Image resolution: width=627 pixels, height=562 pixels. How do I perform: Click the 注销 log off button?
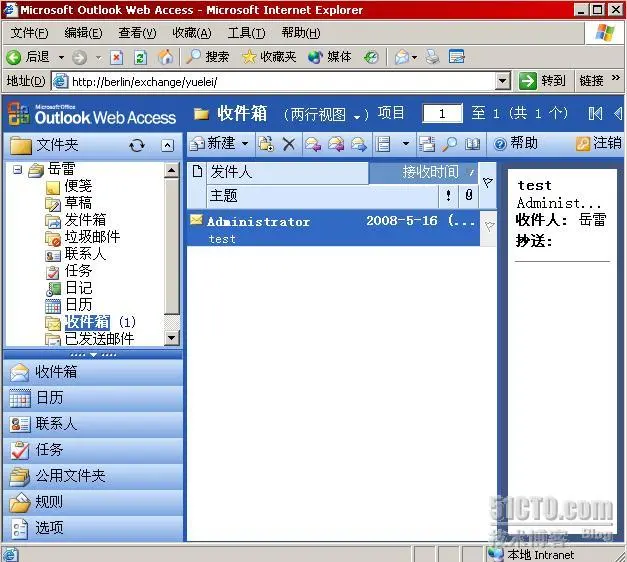pyautogui.click(x=599, y=143)
